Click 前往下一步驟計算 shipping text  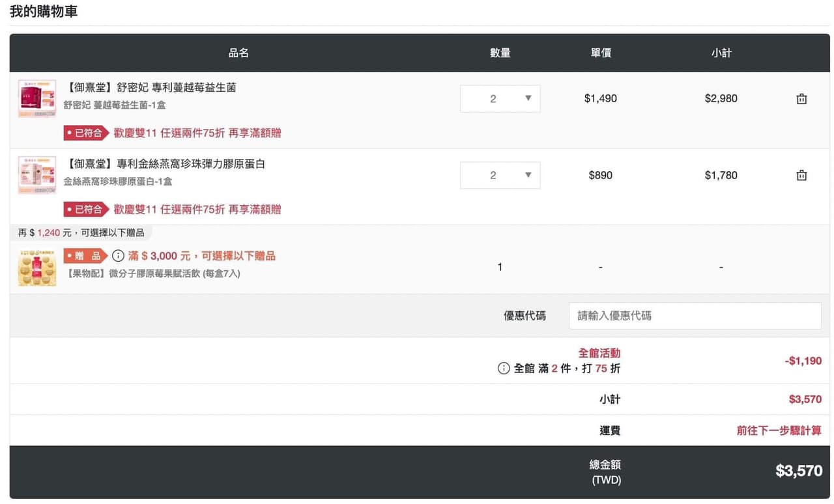(779, 430)
